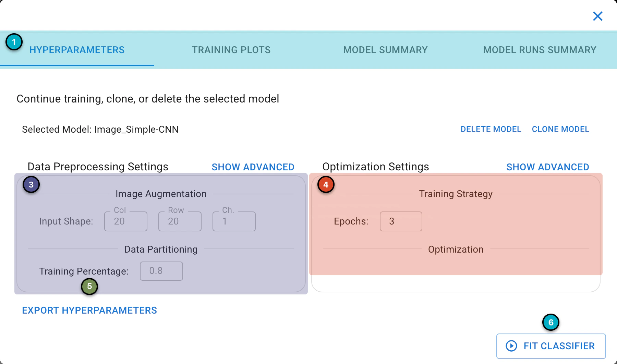The image size is (617, 364).
Task: Select the Hyperparameters tab
Action: pyautogui.click(x=77, y=50)
